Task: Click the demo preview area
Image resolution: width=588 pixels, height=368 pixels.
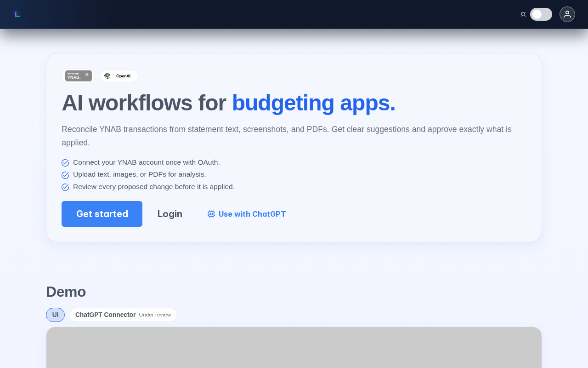Action: click(294, 348)
